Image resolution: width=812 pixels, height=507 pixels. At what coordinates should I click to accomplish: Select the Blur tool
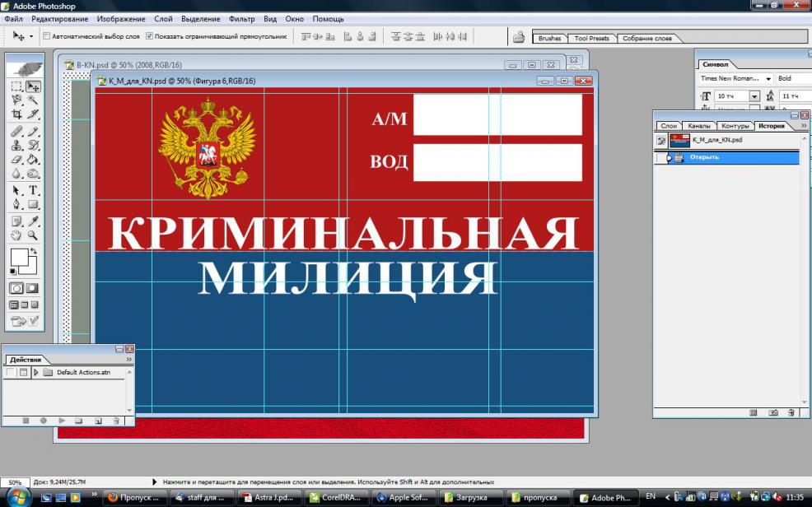point(16,174)
